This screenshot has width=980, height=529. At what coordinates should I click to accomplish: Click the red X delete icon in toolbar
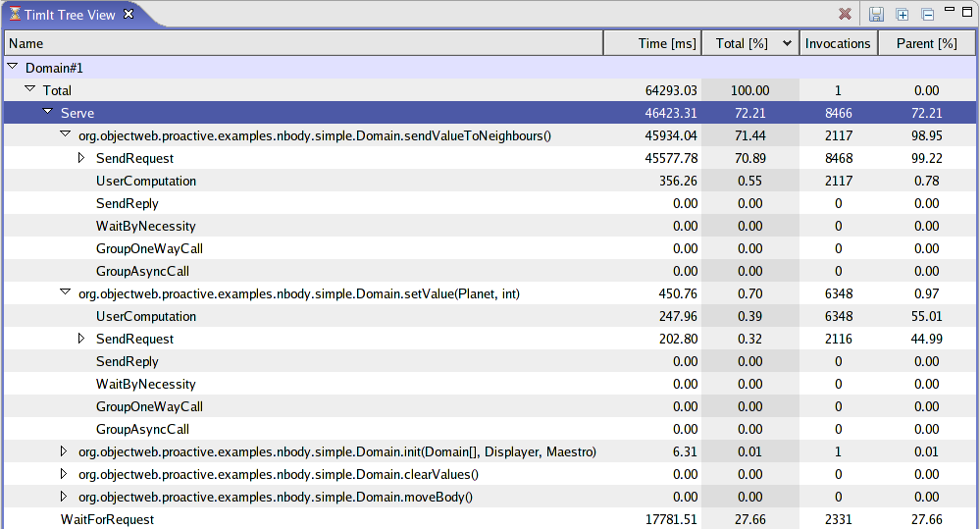tap(845, 14)
